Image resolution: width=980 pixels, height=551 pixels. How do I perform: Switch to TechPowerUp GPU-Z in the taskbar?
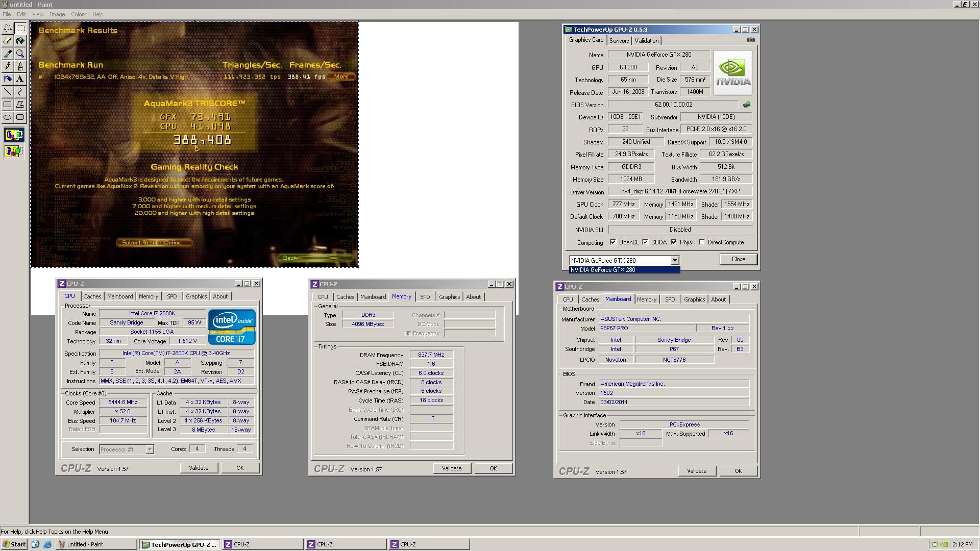(x=180, y=544)
